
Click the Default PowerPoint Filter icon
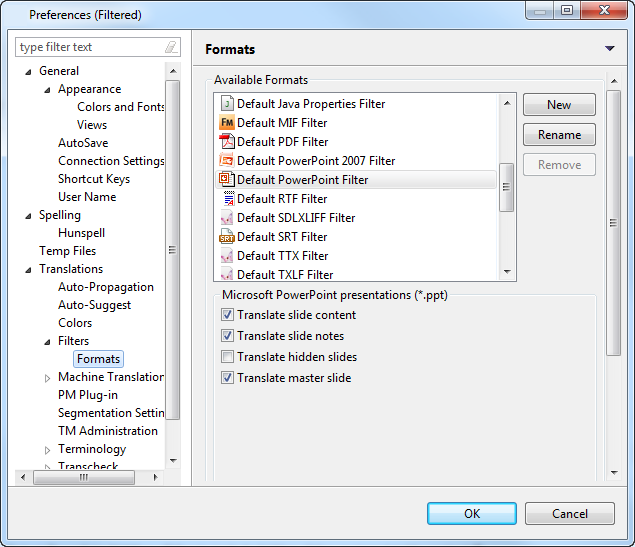[x=227, y=179]
